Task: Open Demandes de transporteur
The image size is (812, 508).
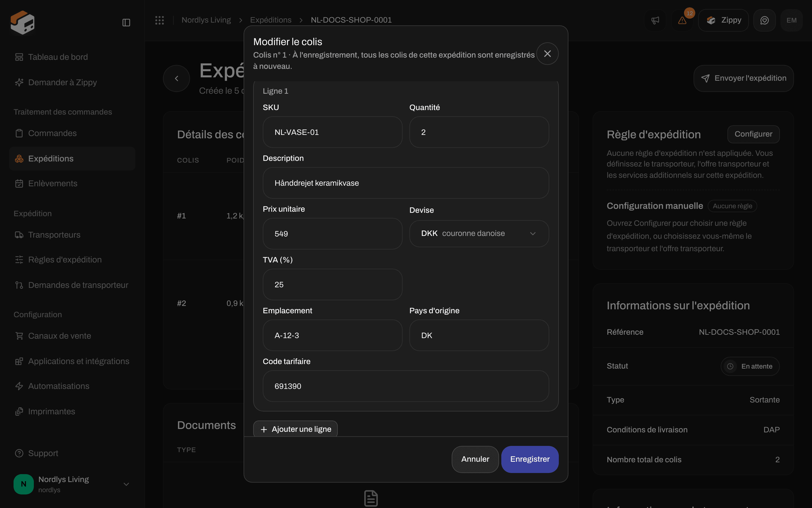Action: click(x=72, y=285)
